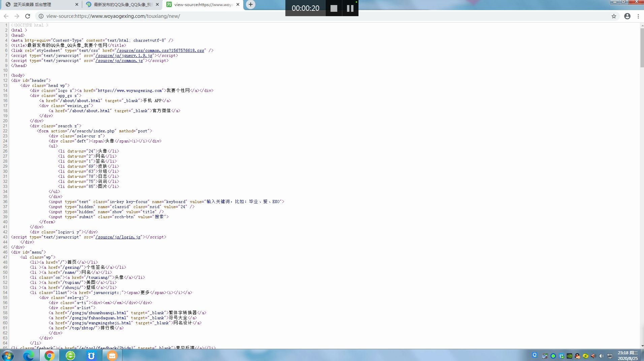
Task: Open the yellow 360 security tray icon
Action: (585, 356)
